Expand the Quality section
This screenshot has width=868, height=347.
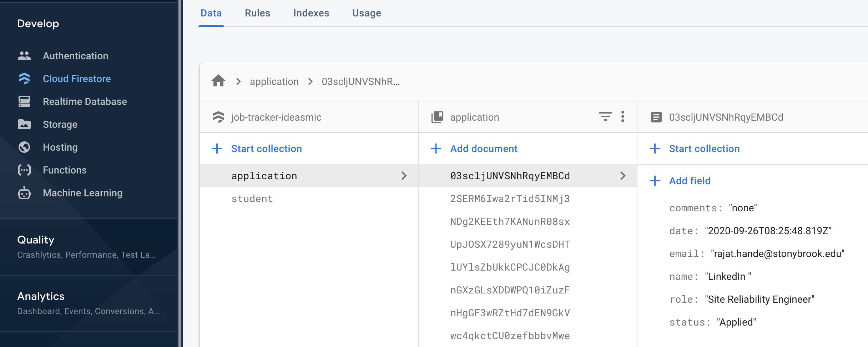tap(89, 247)
